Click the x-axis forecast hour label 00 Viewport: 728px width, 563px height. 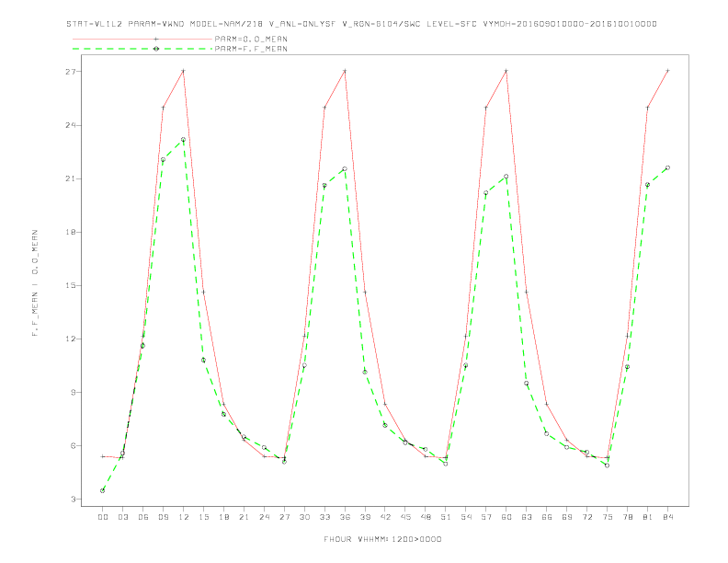tap(103, 517)
